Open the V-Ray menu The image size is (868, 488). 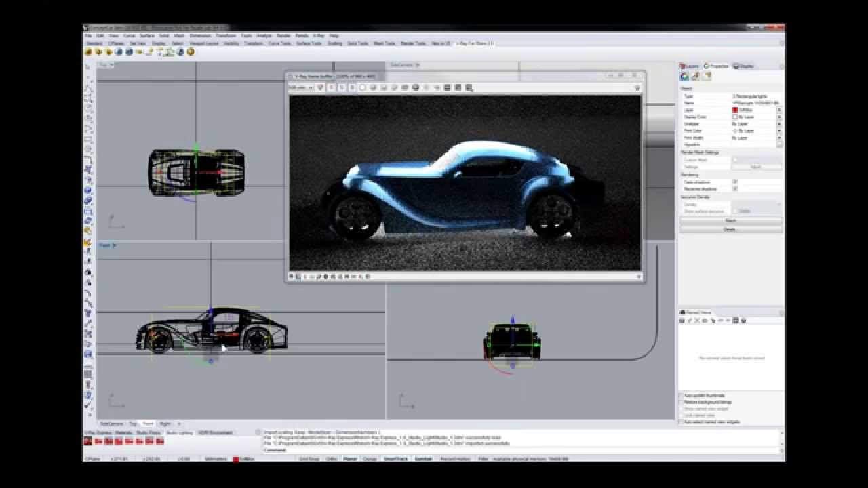pyautogui.click(x=319, y=35)
